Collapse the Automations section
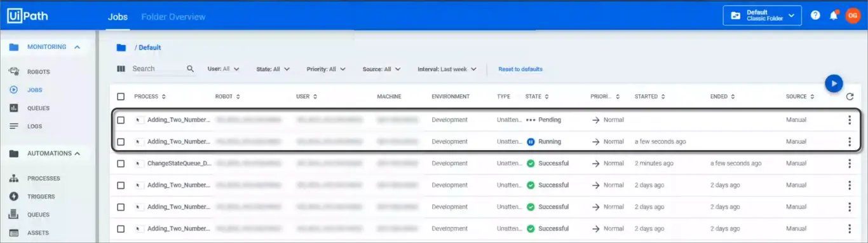This screenshot has height=243, width=868. click(x=77, y=153)
